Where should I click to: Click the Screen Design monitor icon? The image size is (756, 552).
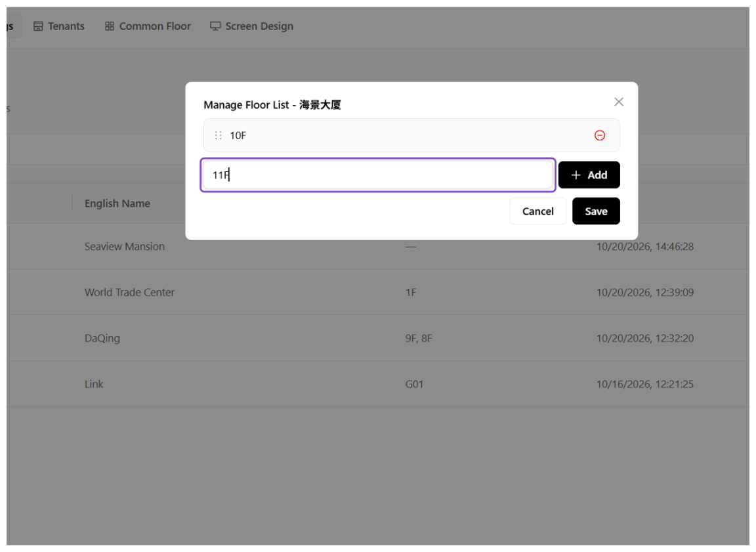pos(215,26)
